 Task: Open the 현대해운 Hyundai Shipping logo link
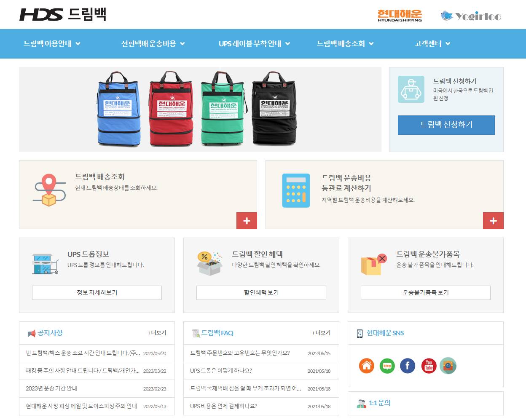click(x=400, y=16)
